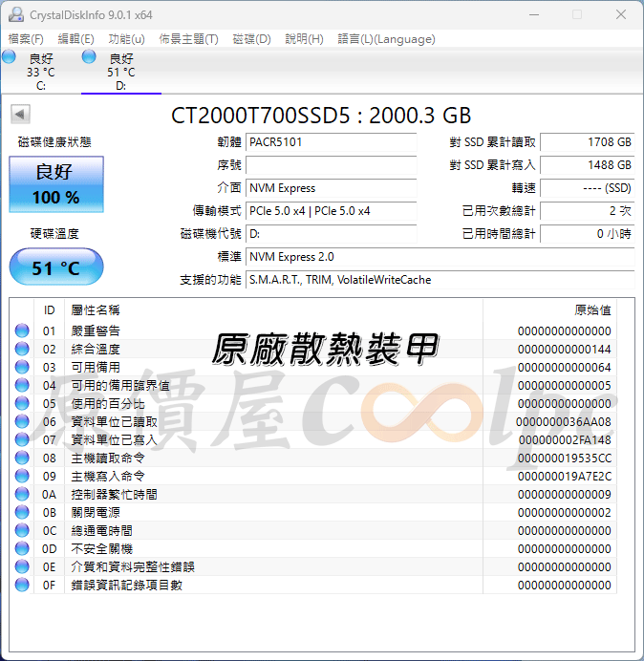Click status orb of row 08 主機讀取命令
644x661 pixels.
(x=22, y=458)
